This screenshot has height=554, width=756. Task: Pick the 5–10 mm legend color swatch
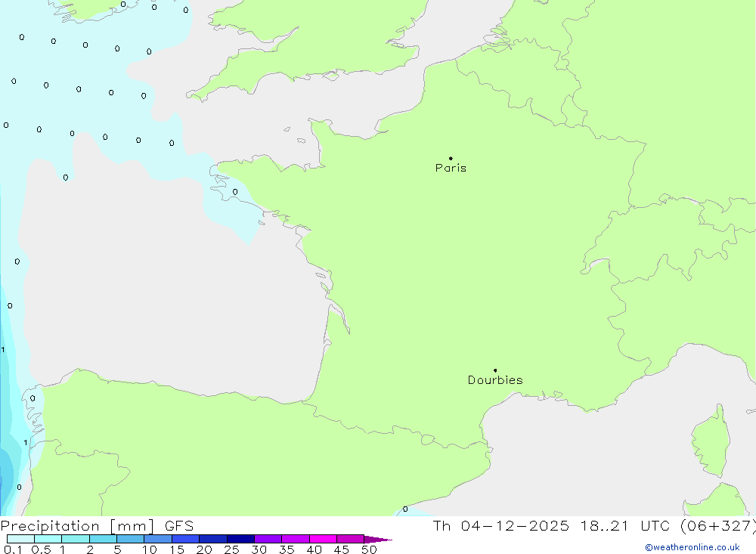(131, 539)
